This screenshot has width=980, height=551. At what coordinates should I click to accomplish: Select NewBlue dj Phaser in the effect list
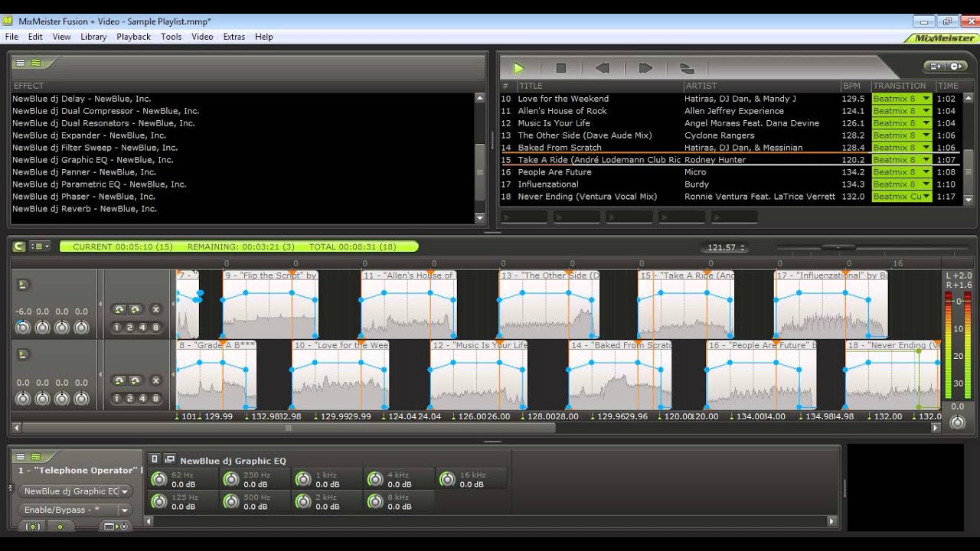coord(83,197)
